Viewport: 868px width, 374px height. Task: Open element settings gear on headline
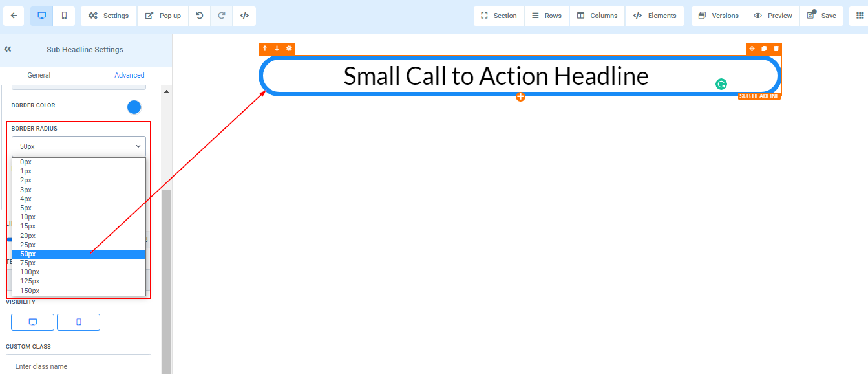[289, 49]
